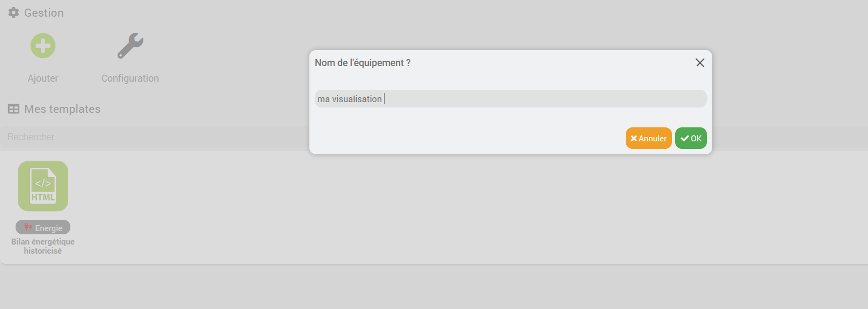This screenshot has width=868, height=309.
Task: Click the "Nom de l'équipement ?" dialog title
Action: 363,63
